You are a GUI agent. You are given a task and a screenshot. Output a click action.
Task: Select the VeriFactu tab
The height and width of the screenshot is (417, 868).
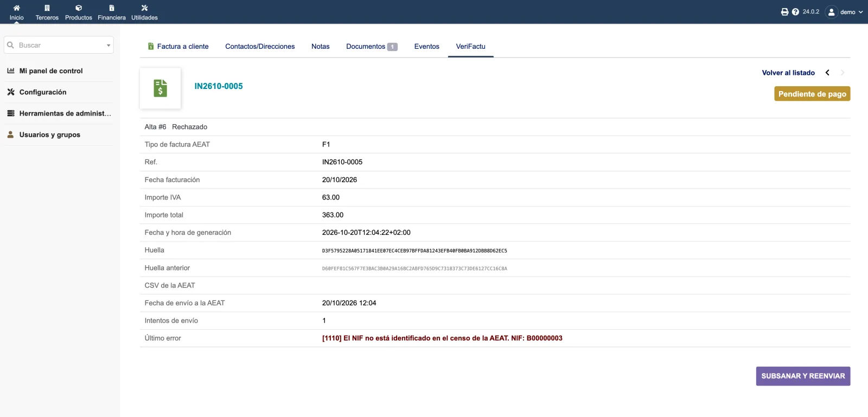point(471,47)
